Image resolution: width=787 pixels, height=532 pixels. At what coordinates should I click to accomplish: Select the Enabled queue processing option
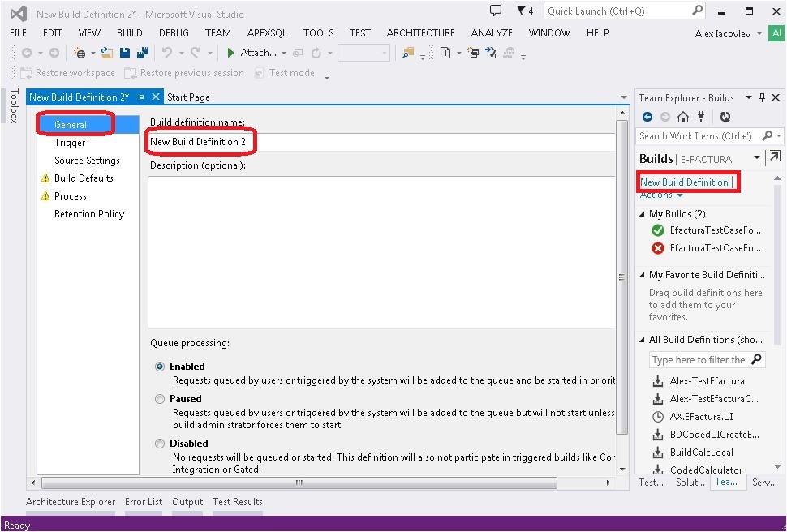point(160,367)
